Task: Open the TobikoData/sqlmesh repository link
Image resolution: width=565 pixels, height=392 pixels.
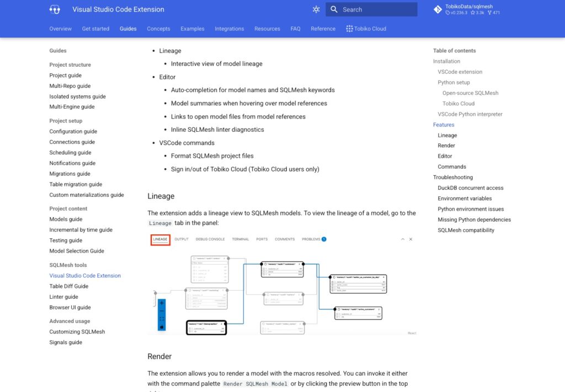Action: [468, 9]
